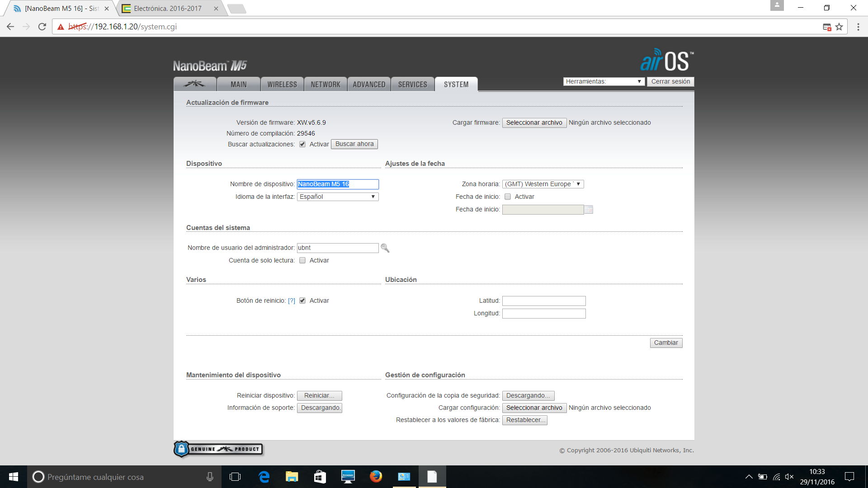Click the muted volume icon in tray
This screenshot has height=488, width=868.
point(789,477)
